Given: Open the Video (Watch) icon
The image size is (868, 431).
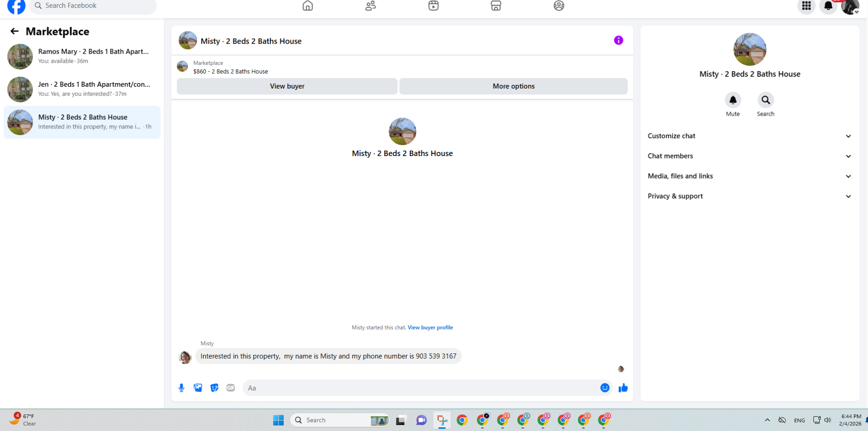Looking at the screenshot, I should [x=433, y=6].
